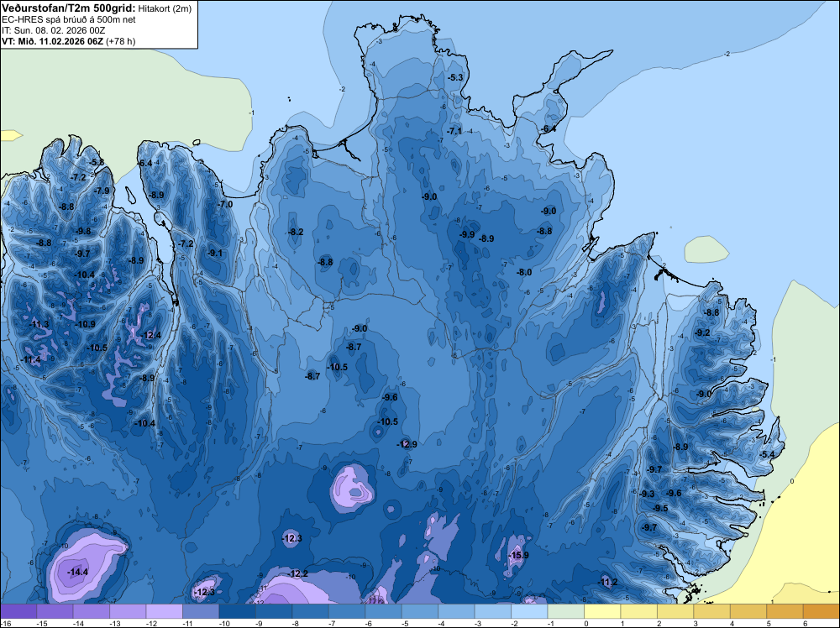This screenshot has width=840, height=628.
Task: Click the Veðurstofan/T2m 500grid title text
Action: (69, 8)
